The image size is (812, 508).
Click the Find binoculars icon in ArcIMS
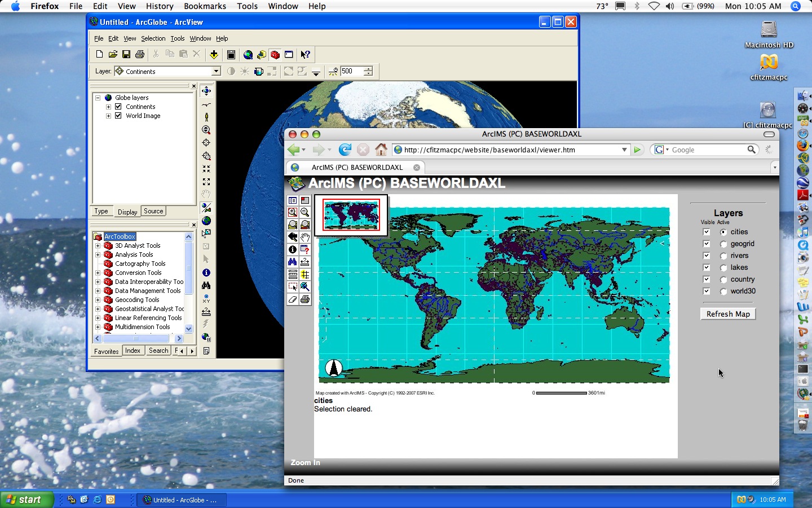[x=293, y=262]
